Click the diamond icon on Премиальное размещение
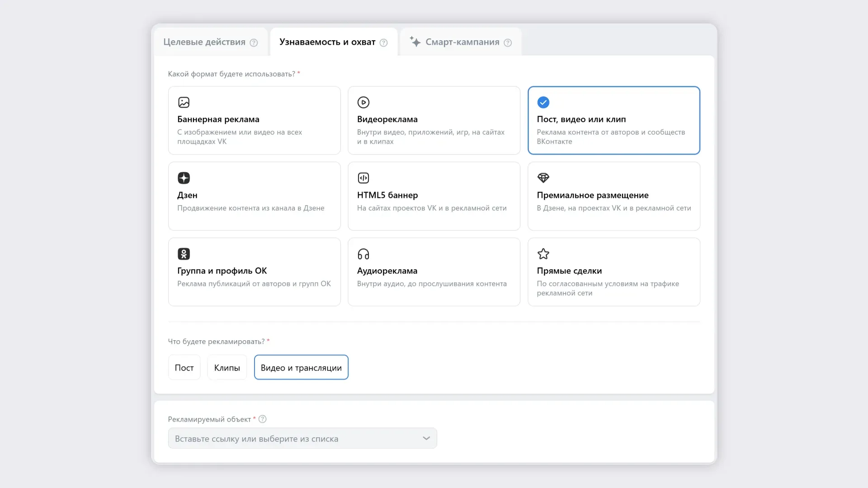 [543, 178]
